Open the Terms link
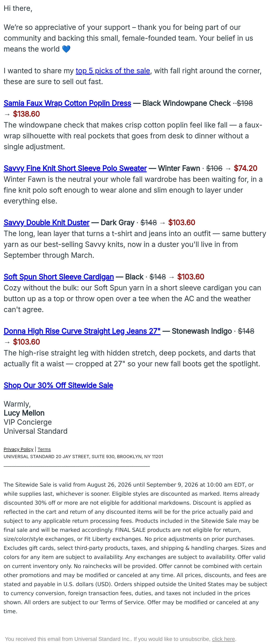 click(x=44, y=449)
